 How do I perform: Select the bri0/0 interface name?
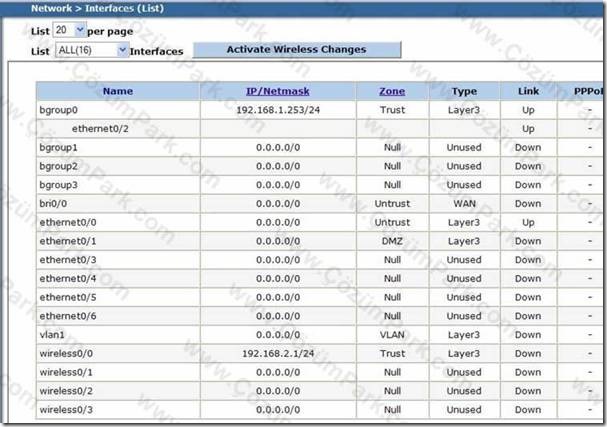53,204
